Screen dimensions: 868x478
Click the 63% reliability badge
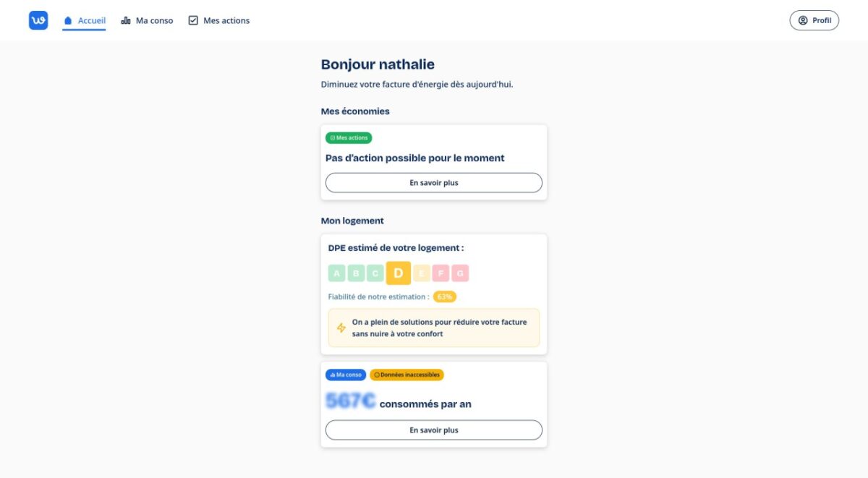pyautogui.click(x=445, y=296)
